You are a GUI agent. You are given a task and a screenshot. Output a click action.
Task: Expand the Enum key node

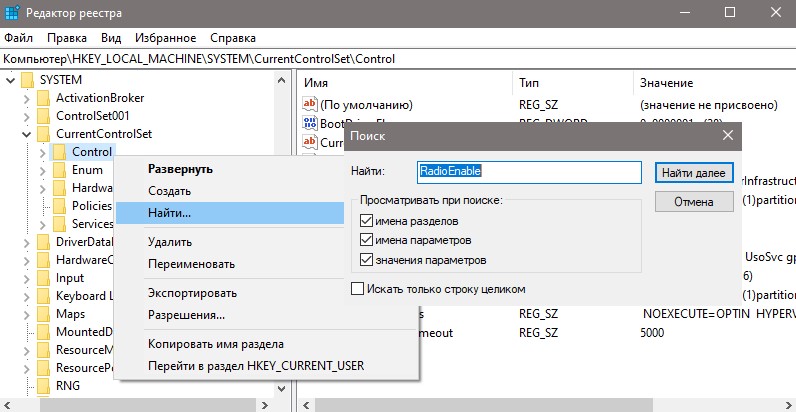tap(42, 170)
